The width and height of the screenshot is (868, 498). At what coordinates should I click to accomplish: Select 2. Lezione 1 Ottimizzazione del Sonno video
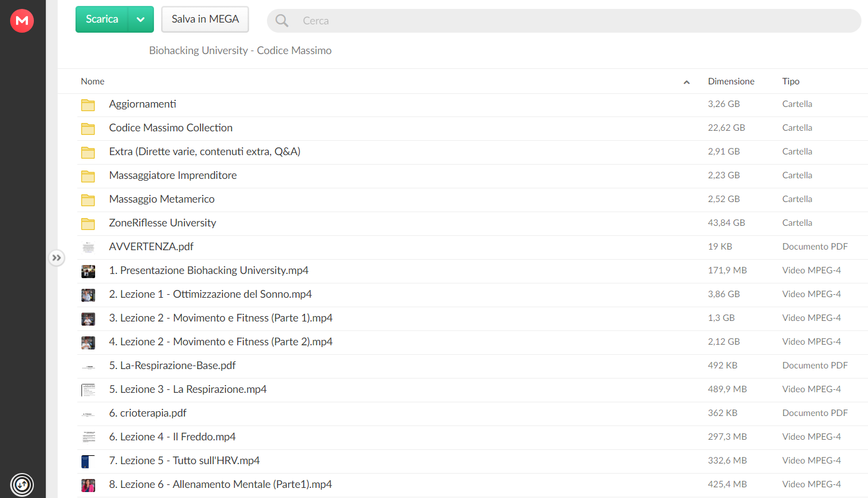coord(210,294)
